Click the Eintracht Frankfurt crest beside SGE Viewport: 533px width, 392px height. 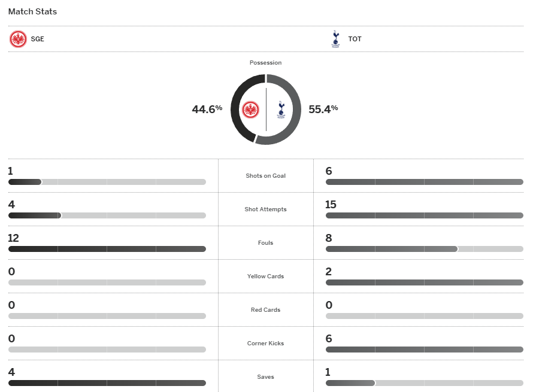click(18, 39)
